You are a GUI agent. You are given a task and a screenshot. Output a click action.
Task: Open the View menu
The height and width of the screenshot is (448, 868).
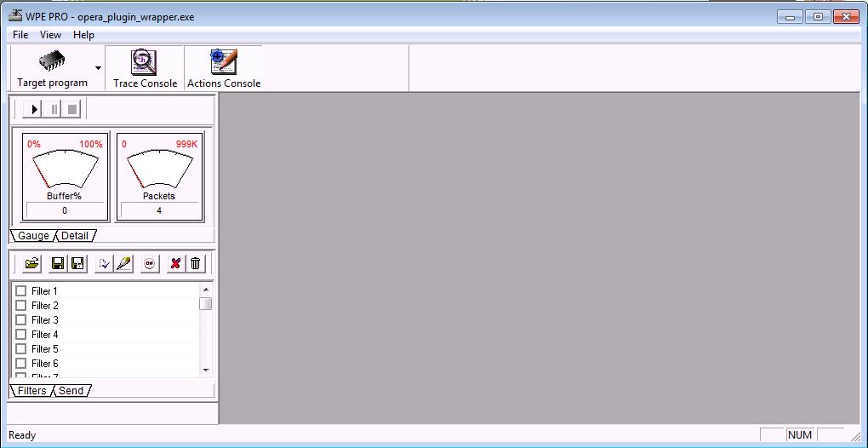click(50, 35)
